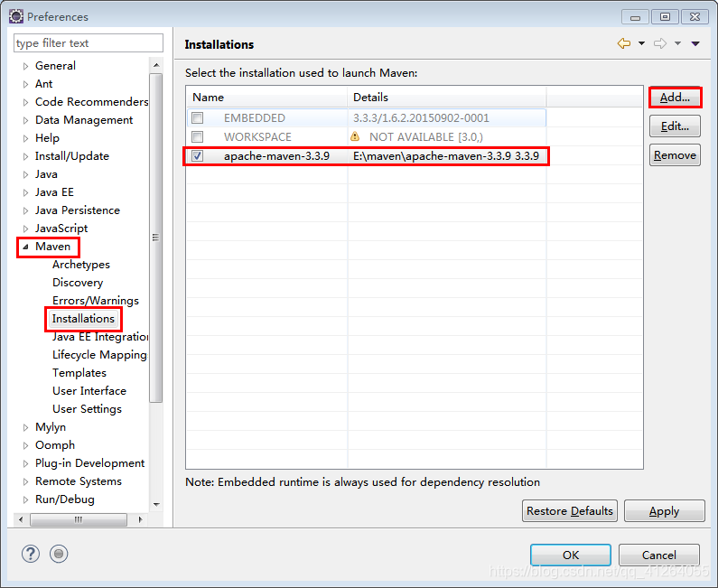The height and width of the screenshot is (588, 718).
Task: Uncheck the apache-maven-3.3.9 checkbox
Action: (x=198, y=156)
